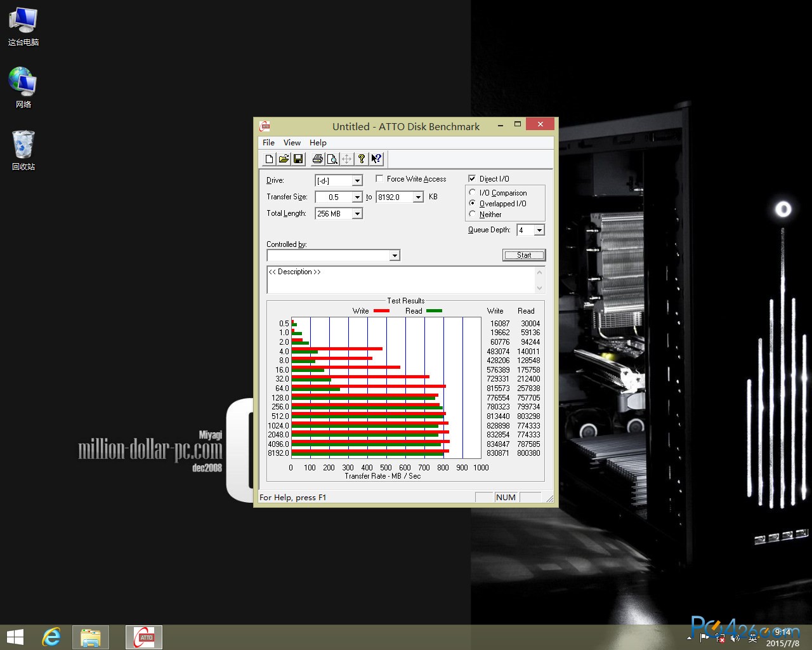Open the volume speaker tray icon

click(736, 637)
